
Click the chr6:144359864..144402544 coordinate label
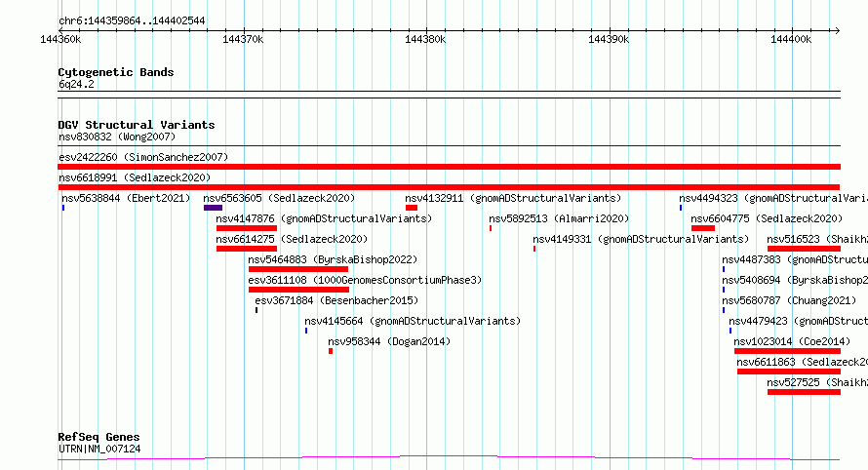(x=132, y=21)
